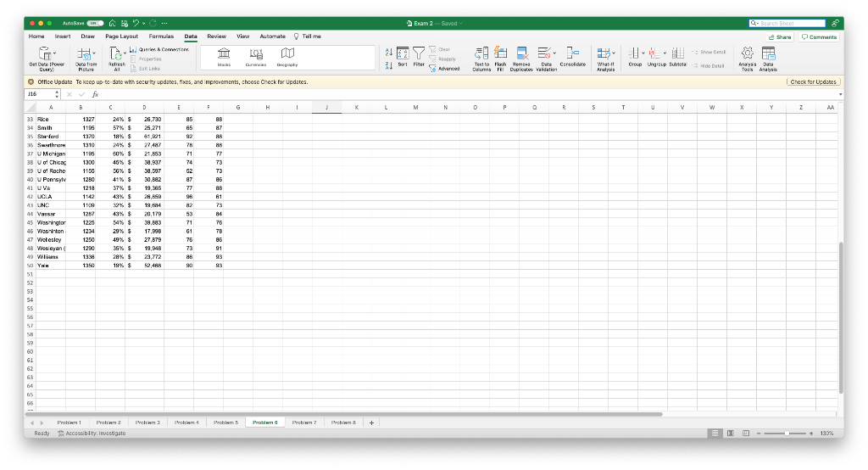Dismiss the Office Update banner
Viewport: 868px width, 470px height.
pos(31,82)
